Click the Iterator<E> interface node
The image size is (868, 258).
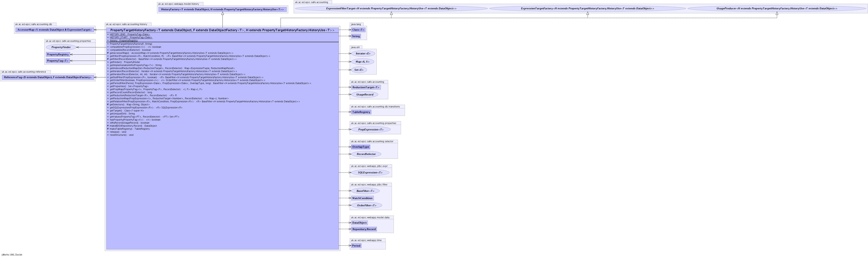point(363,53)
